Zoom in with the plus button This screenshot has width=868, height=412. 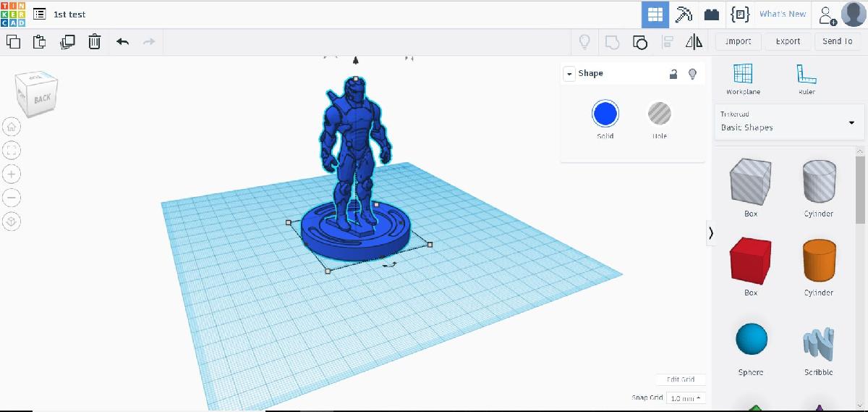point(12,174)
